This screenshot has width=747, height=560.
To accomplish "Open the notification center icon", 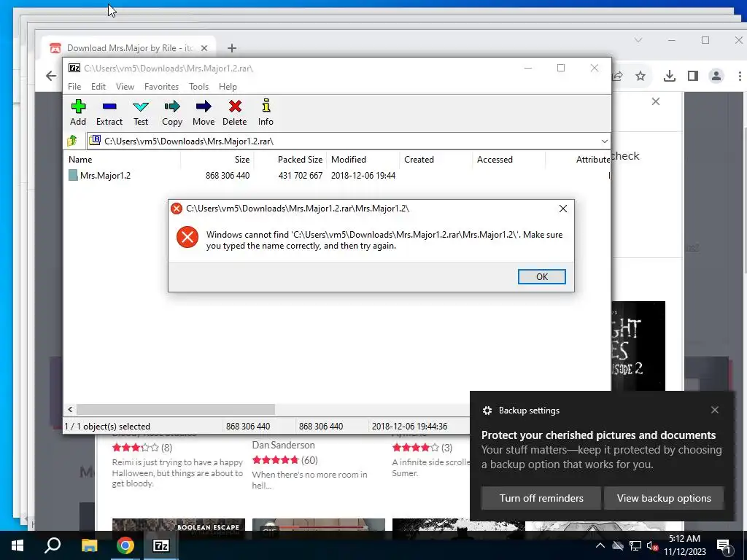I will tap(724, 546).
